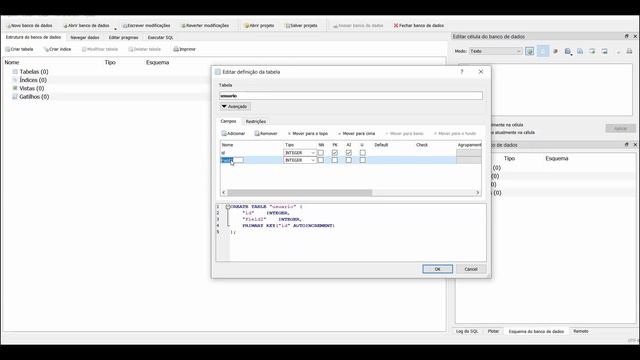Undock the Editar célula panel
Image resolution: width=640 pixels, height=360 pixels.
tap(627, 36)
